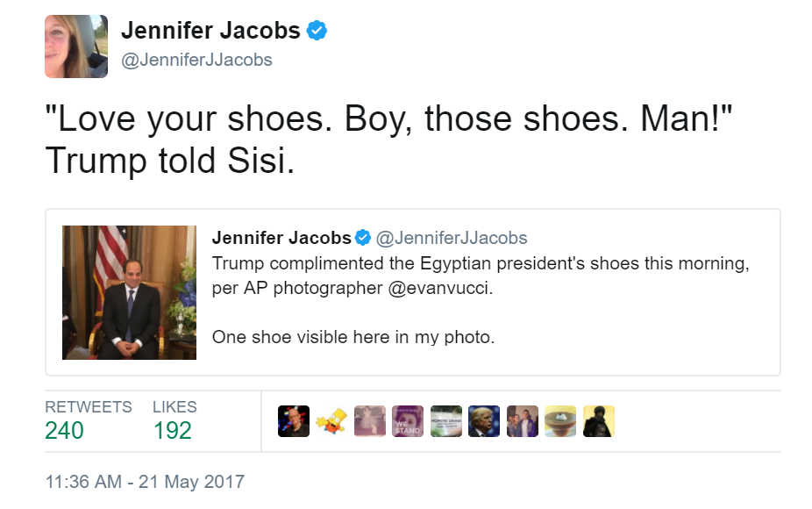Click Jennifer Jacobs' profile avatar photo

tap(76, 47)
